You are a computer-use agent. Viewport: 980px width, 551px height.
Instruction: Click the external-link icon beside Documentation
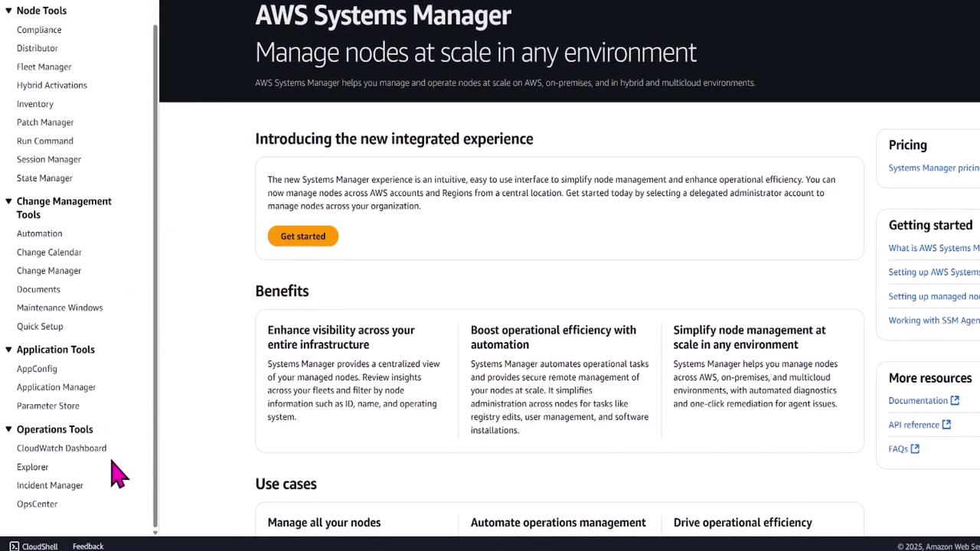[955, 400]
